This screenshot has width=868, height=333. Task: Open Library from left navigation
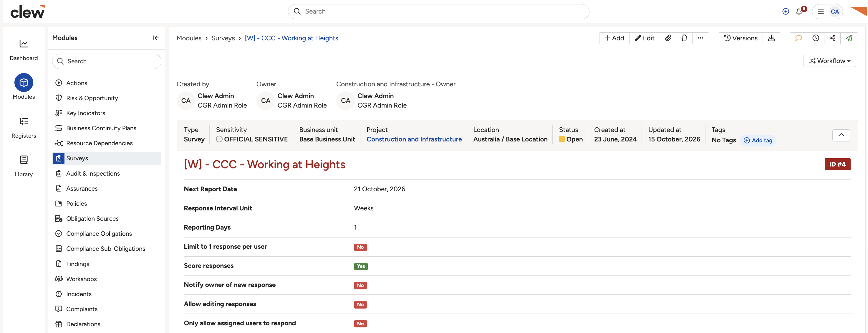(24, 166)
